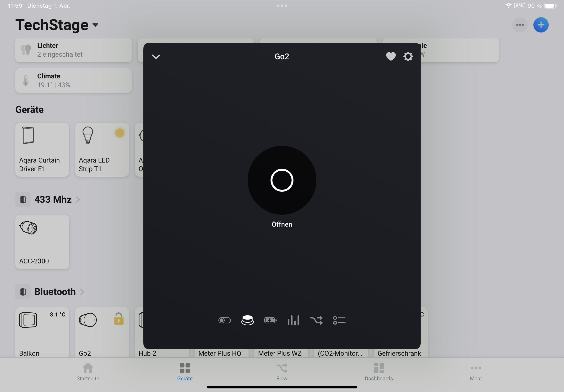
Task: Click the Öffnen label below the button
Action: pyautogui.click(x=282, y=224)
